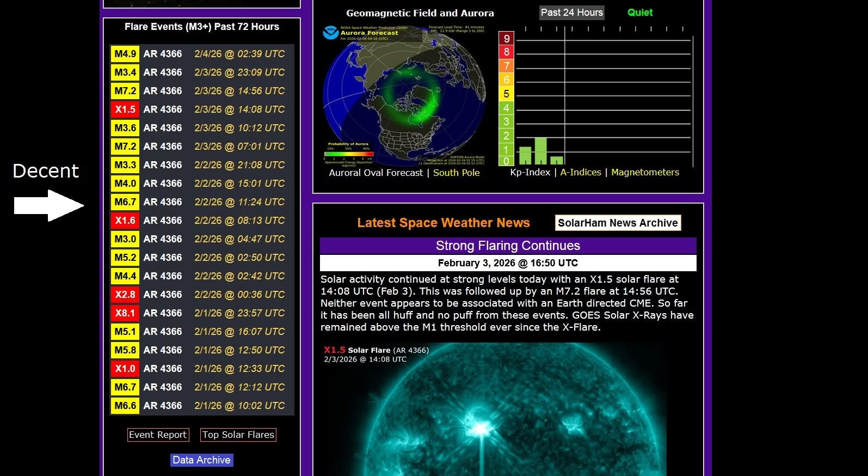Viewport: 868px width, 476px height.
Task: Open the A-Indices link
Action: tap(581, 172)
